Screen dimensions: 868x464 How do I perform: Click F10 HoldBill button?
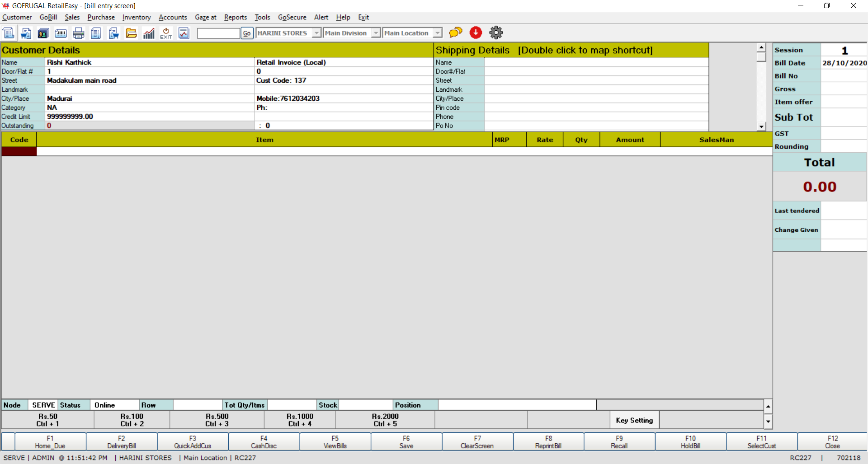coord(691,442)
